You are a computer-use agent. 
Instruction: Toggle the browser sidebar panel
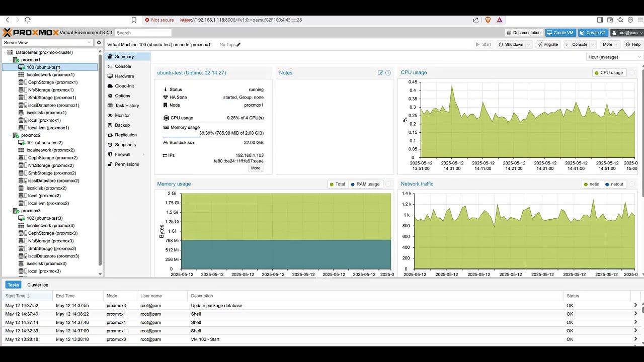pyautogui.click(x=600, y=20)
